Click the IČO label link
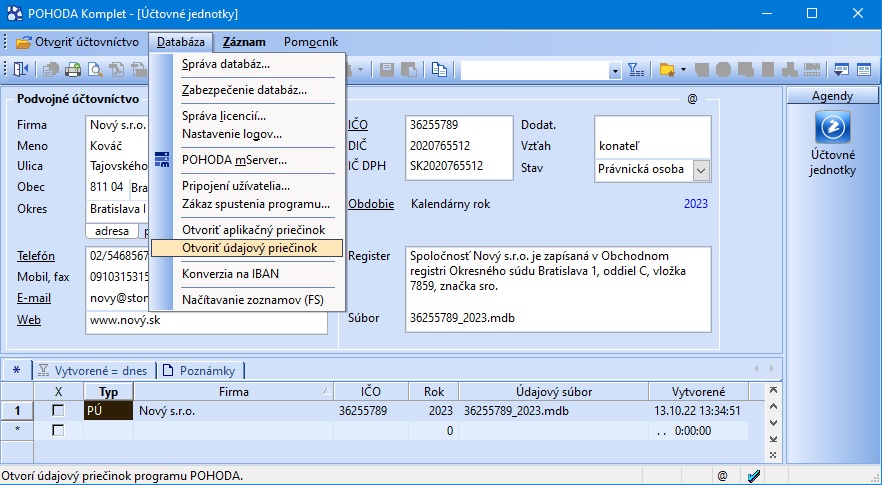882x485 pixels. point(358,125)
